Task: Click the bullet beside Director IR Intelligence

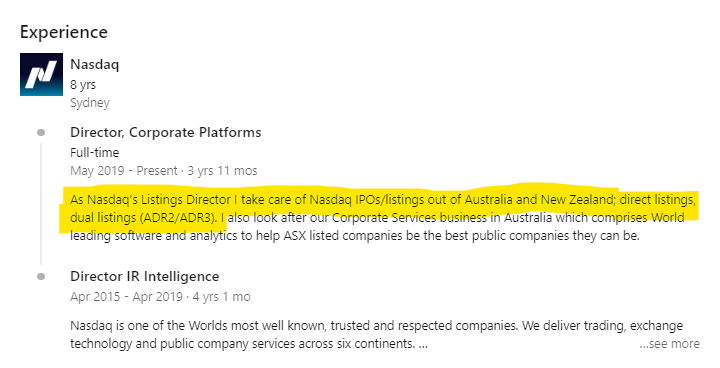Action: point(41,277)
